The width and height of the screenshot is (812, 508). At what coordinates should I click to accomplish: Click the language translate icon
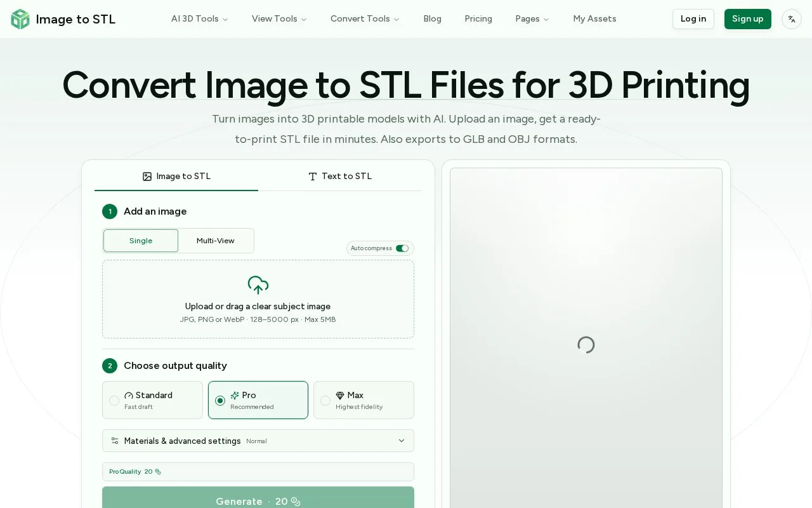coord(792,19)
